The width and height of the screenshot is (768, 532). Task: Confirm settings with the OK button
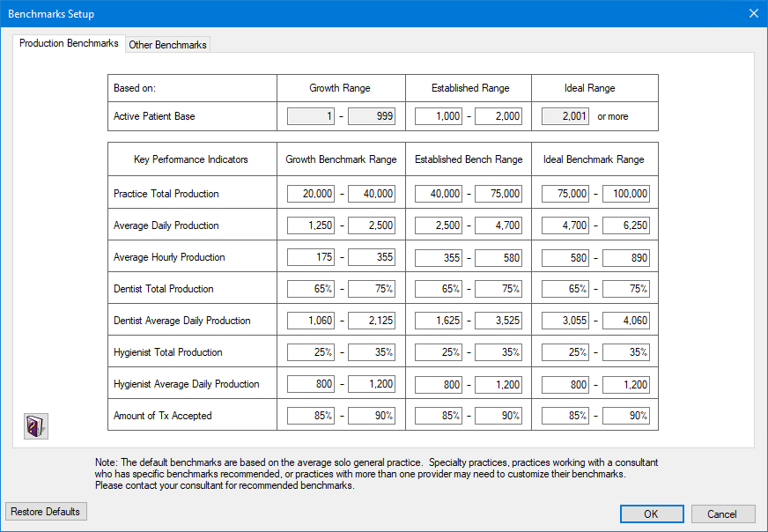[652, 514]
